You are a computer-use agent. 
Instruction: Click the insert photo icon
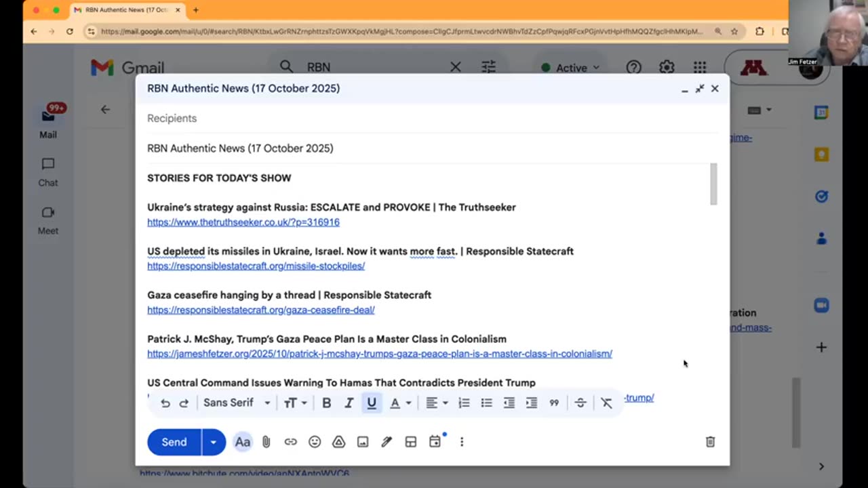[x=363, y=442]
